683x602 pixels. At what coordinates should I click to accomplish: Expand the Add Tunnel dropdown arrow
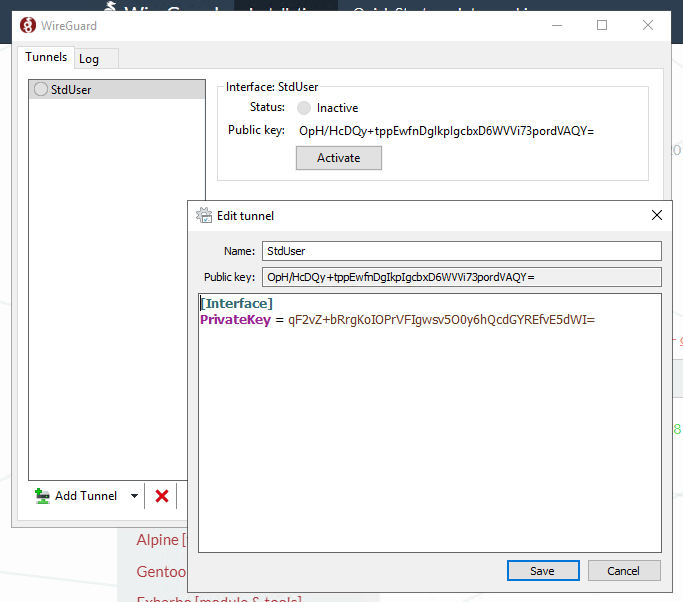tap(134, 496)
